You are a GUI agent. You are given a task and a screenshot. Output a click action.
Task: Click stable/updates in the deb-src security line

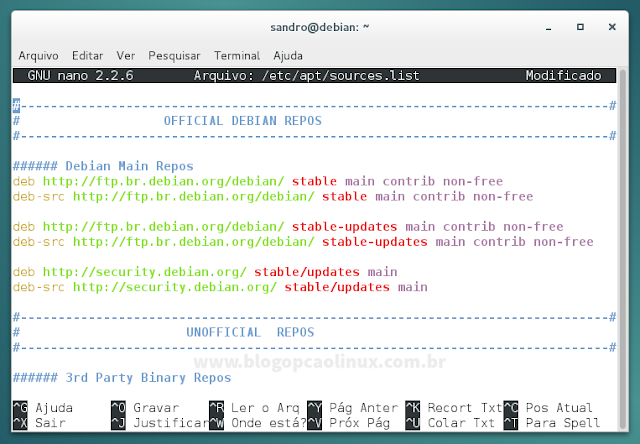pyautogui.click(x=337, y=287)
